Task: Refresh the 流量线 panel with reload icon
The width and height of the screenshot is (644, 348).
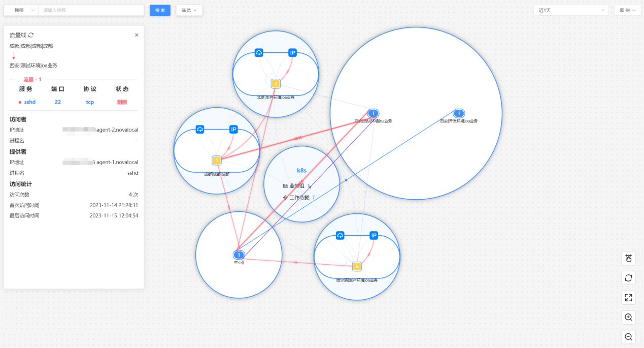Action: click(31, 35)
